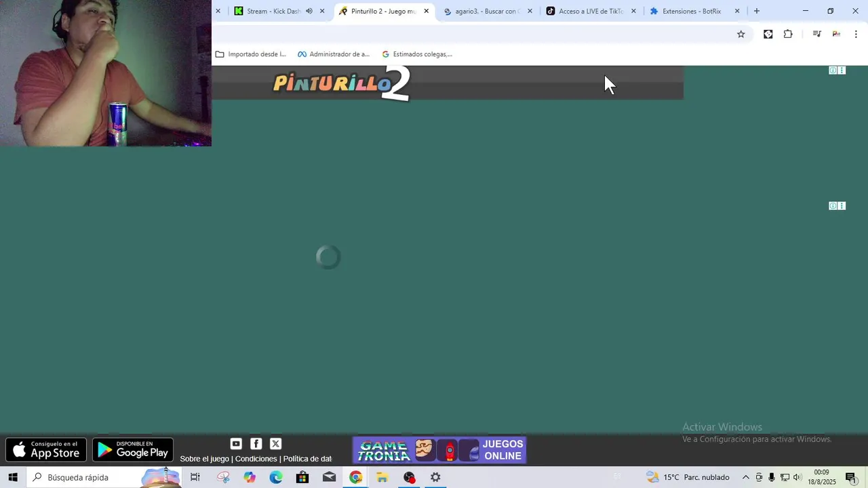Click the Pinturillo 2 logo
The image size is (868, 488).
[342, 83]
